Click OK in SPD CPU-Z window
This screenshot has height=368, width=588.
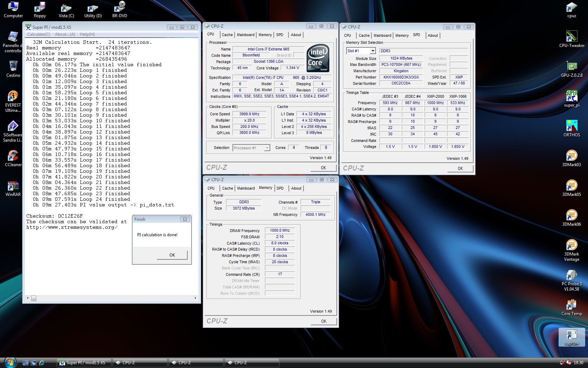point(460,169)
